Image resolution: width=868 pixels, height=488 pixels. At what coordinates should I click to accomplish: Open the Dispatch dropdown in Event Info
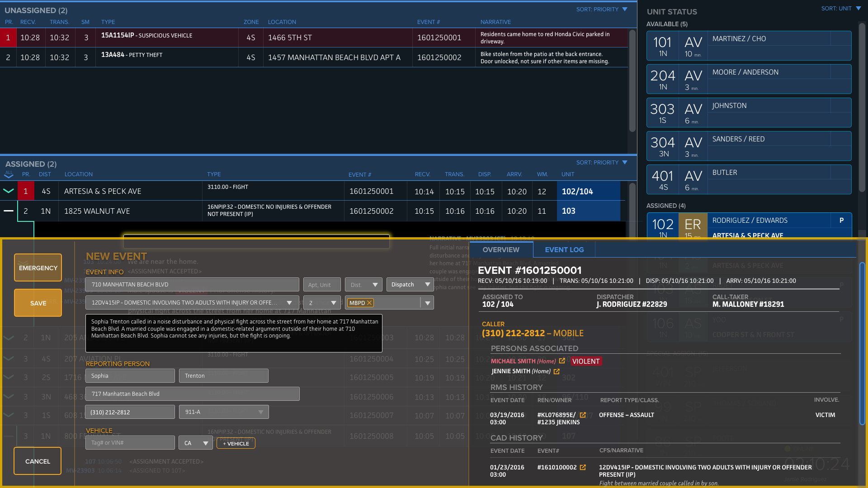click(x=410, y=284)
